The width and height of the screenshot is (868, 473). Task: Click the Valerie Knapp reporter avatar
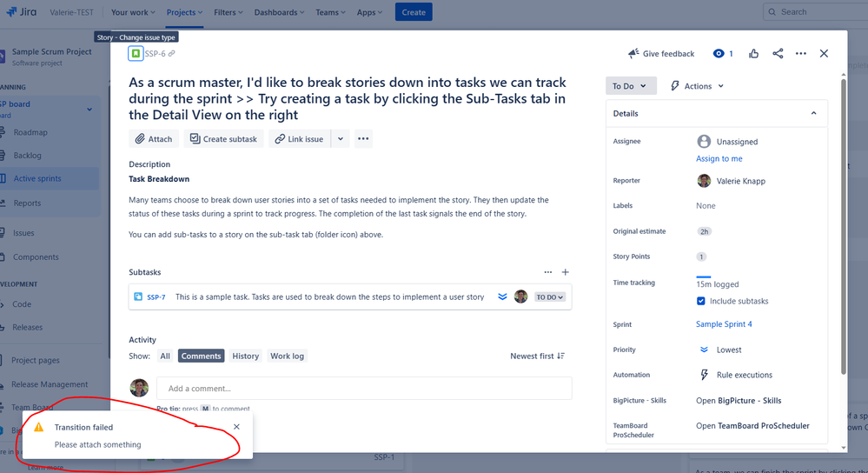point(704,181)
